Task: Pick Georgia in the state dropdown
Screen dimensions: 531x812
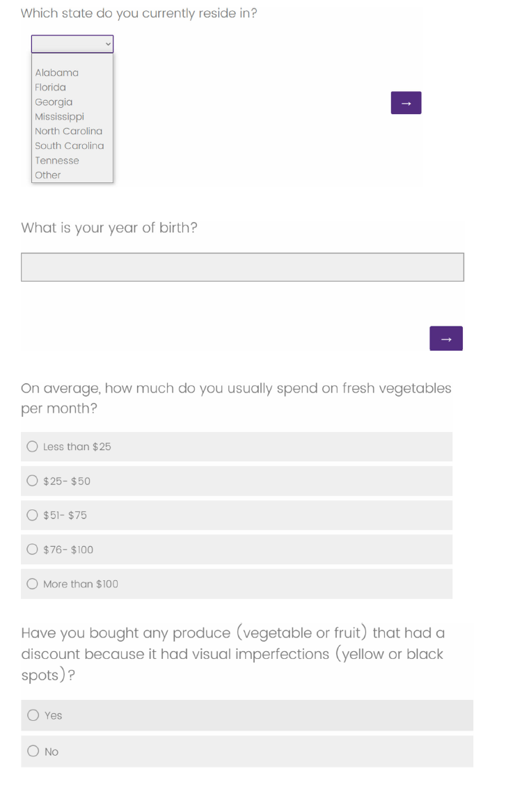Action: 54,102
